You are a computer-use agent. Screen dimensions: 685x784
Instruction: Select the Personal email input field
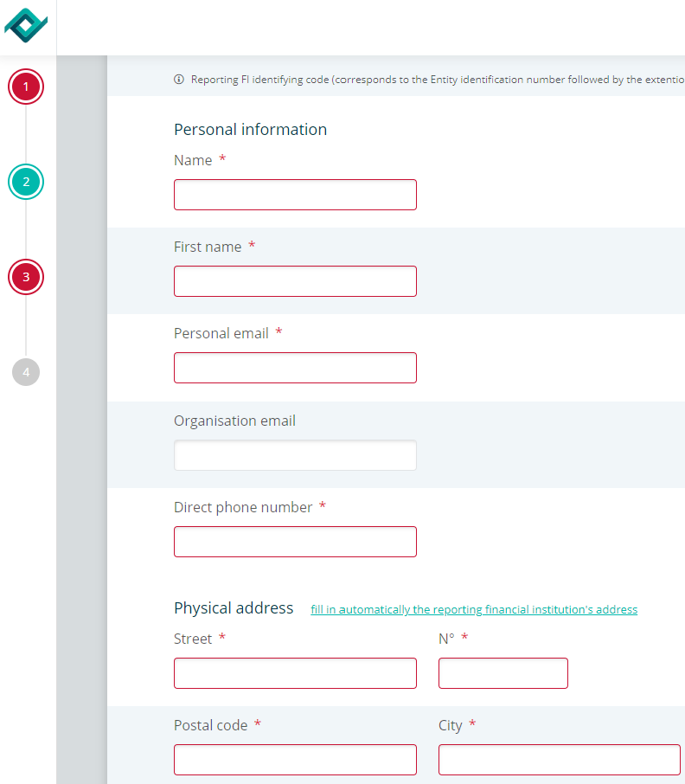point(295,368)
